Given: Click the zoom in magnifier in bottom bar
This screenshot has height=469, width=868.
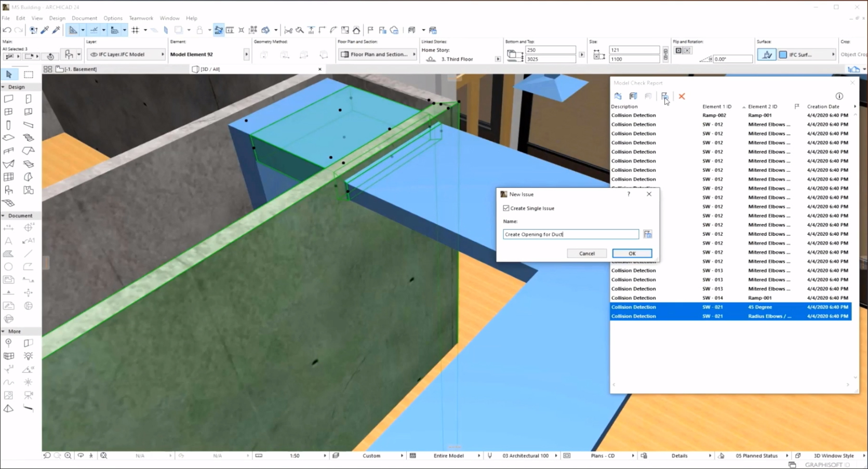Looking at the screenshot, I should 68,455.
